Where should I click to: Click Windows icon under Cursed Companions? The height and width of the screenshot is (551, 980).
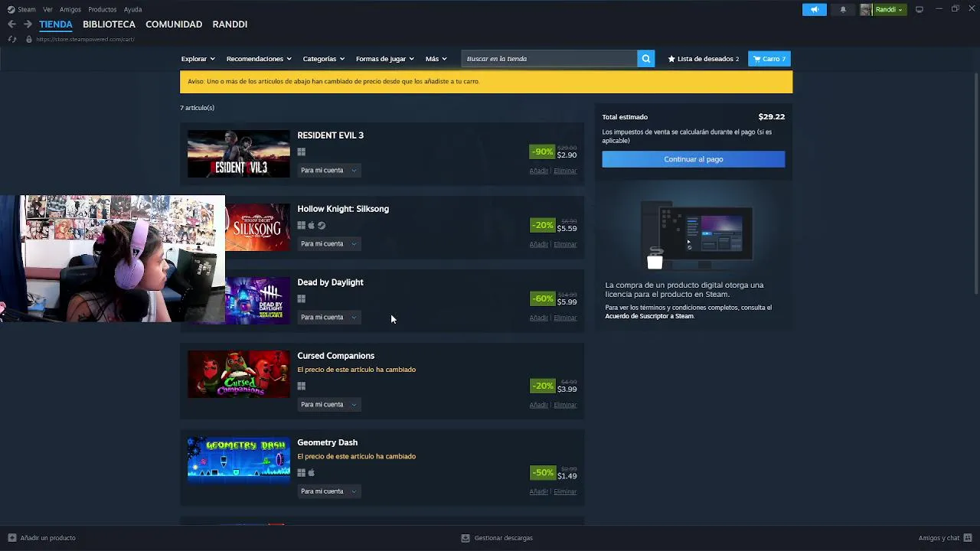pyautogui.click(x=301, y=386)
